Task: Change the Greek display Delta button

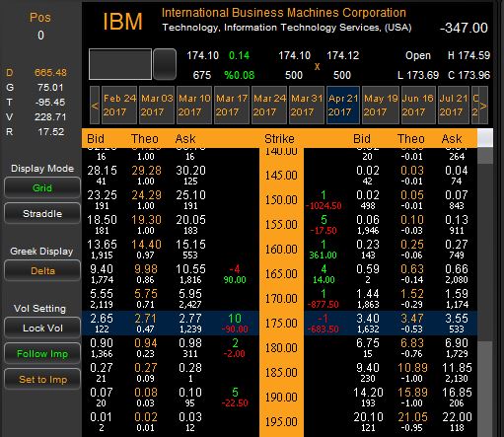Action: point(42,271)
